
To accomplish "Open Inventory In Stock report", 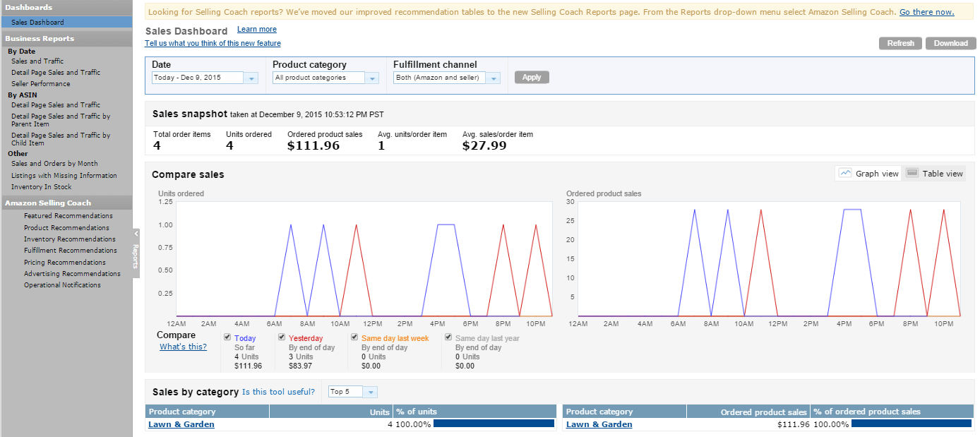I will pyautogui.click(x=42, y=187).
